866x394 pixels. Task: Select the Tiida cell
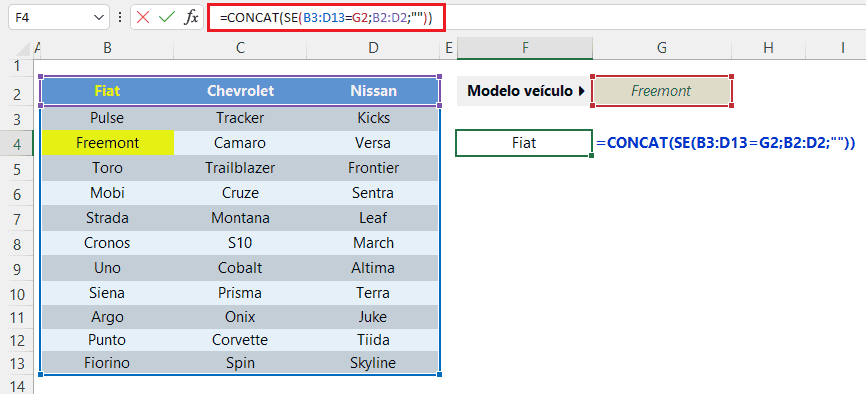point(373,339)
